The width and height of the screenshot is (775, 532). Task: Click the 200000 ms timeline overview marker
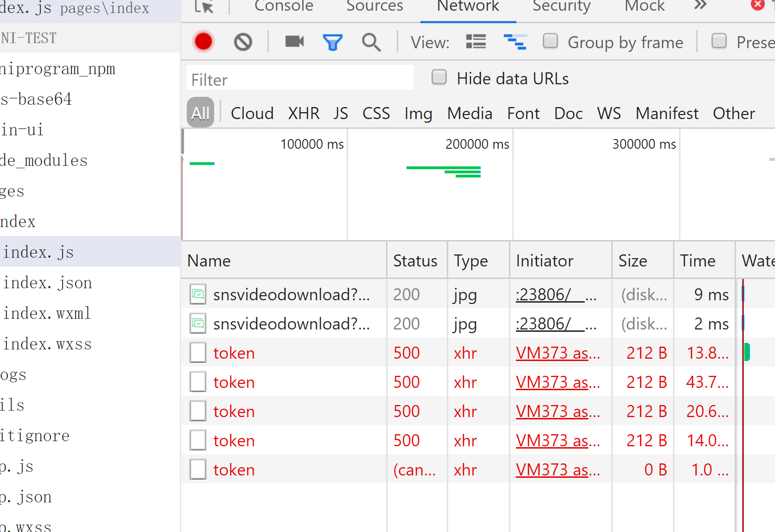477,144
